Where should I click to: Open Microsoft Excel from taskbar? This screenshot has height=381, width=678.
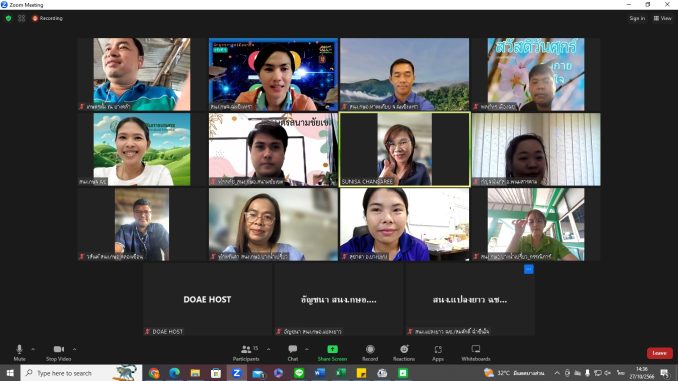point(340,373)
